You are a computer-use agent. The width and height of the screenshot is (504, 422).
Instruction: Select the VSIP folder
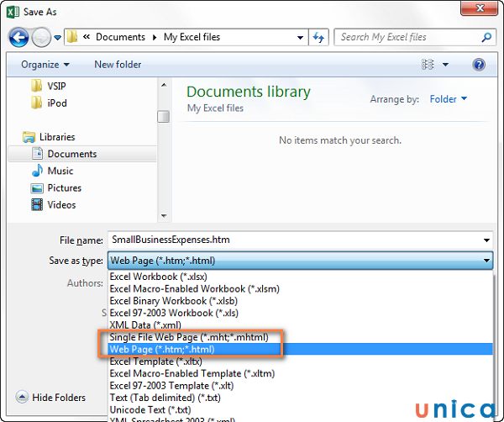click(50, 86)
